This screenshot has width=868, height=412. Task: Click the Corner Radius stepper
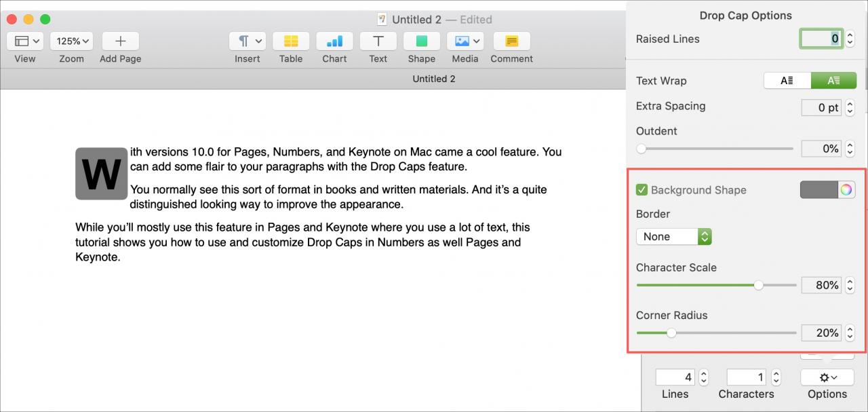pyautogui.click(x=850, y=333)
